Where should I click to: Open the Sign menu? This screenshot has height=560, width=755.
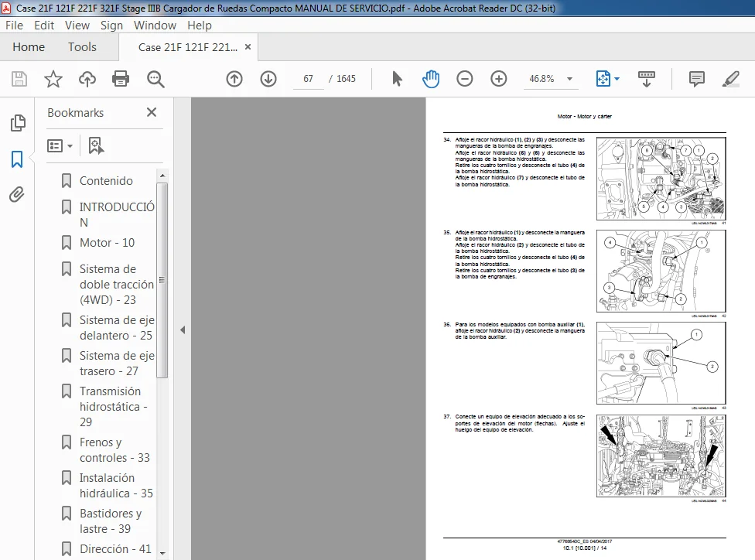coord(111,25)
